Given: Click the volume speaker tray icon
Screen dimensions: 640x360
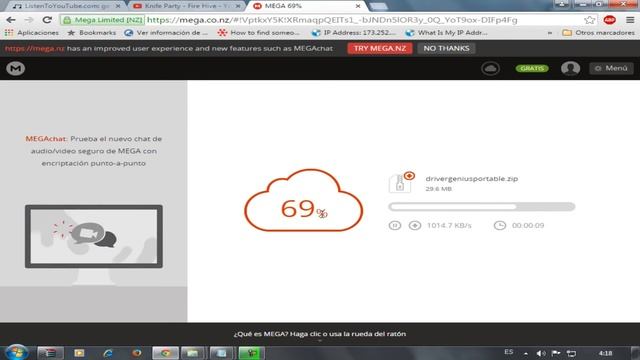Looking at the screenshot, I should pos(541,353).
